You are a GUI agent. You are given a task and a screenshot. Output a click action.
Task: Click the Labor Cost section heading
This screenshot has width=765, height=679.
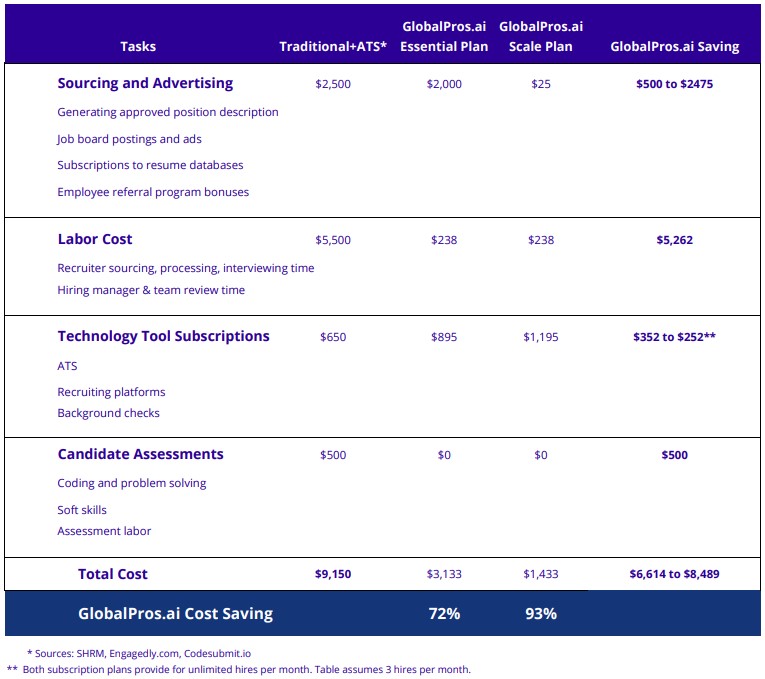[95, 239]
